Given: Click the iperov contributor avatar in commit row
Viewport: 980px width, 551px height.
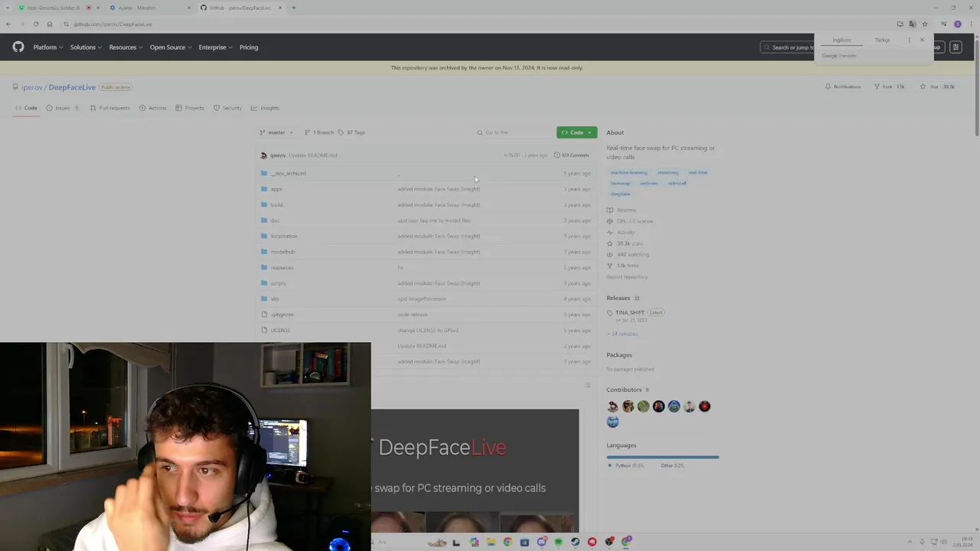Looking at the screenshot, I should [x=263, y=155].
